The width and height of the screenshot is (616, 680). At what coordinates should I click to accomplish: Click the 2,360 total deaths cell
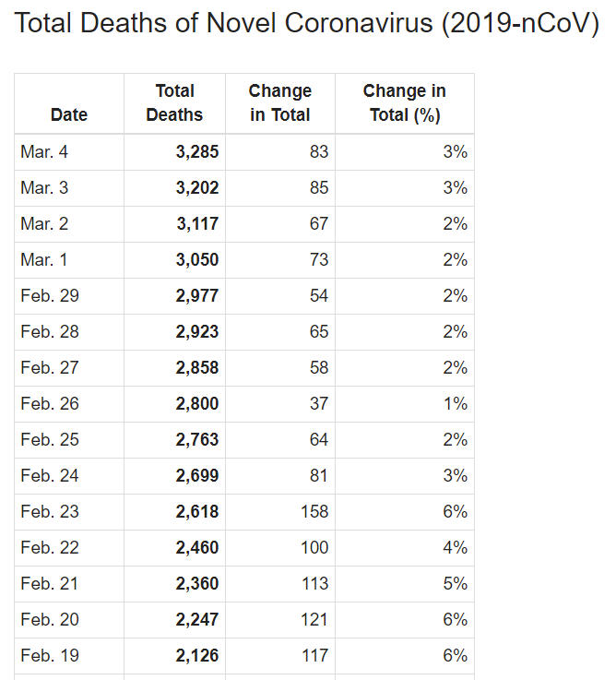pyautogui.click(x=197, y=584)
